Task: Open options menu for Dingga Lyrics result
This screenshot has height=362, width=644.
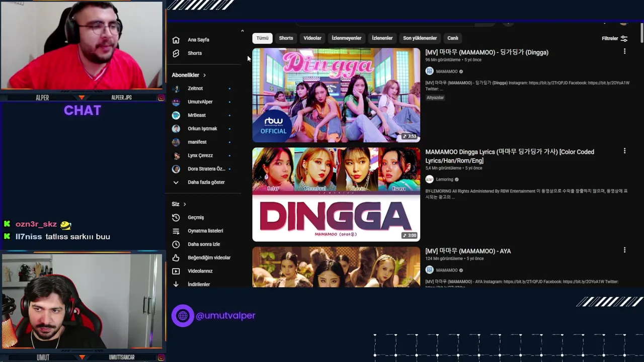Action: pos(624,151)
